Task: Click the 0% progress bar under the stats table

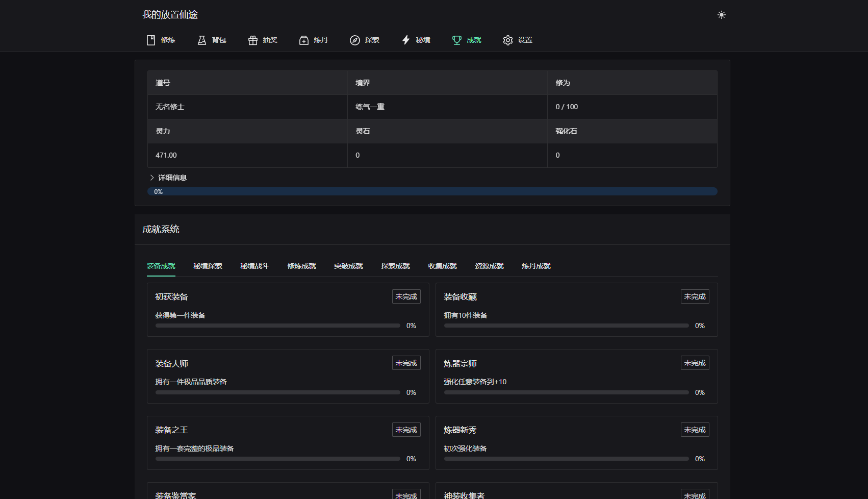Action: click(432, 191)
